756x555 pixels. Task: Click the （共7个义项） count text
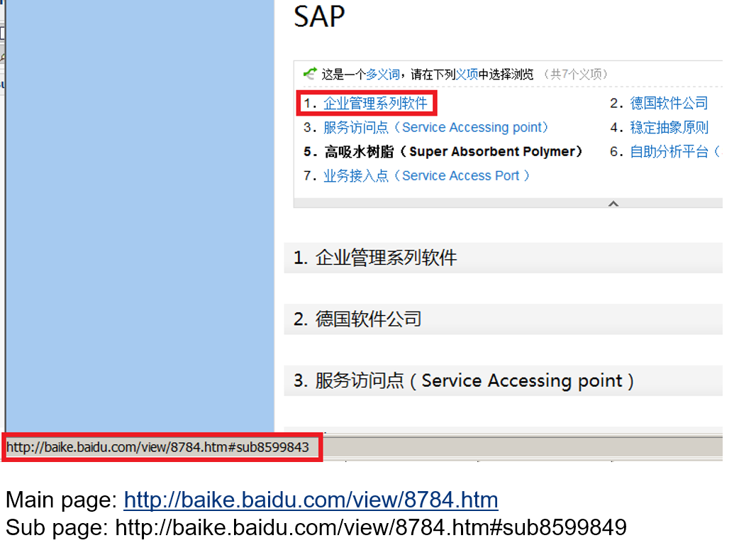click(576, 75)
